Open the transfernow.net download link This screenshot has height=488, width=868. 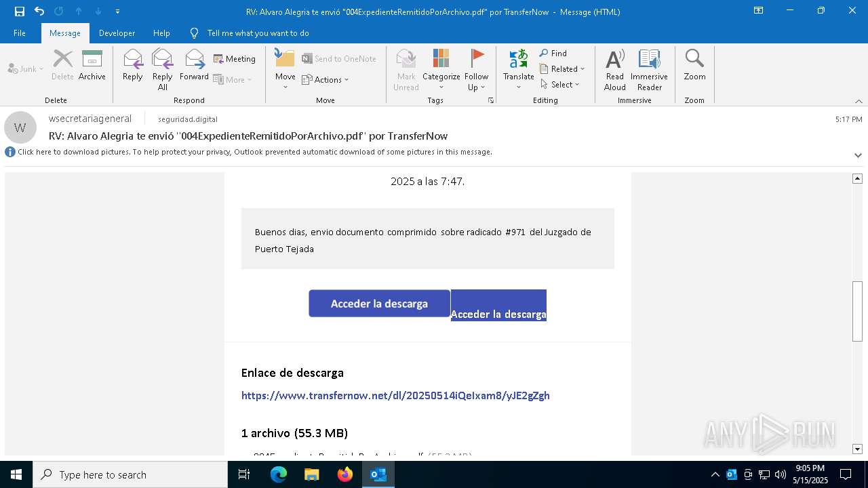[395, 396]
